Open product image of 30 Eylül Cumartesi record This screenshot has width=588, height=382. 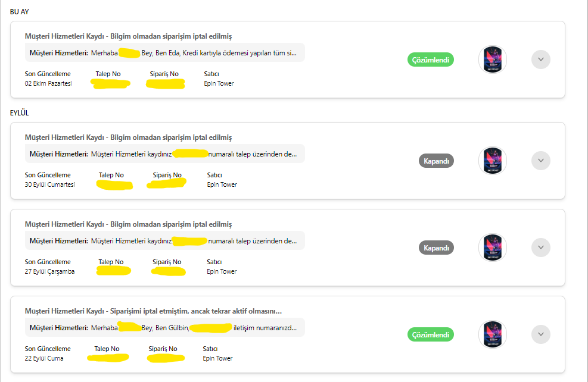[493, 161]
